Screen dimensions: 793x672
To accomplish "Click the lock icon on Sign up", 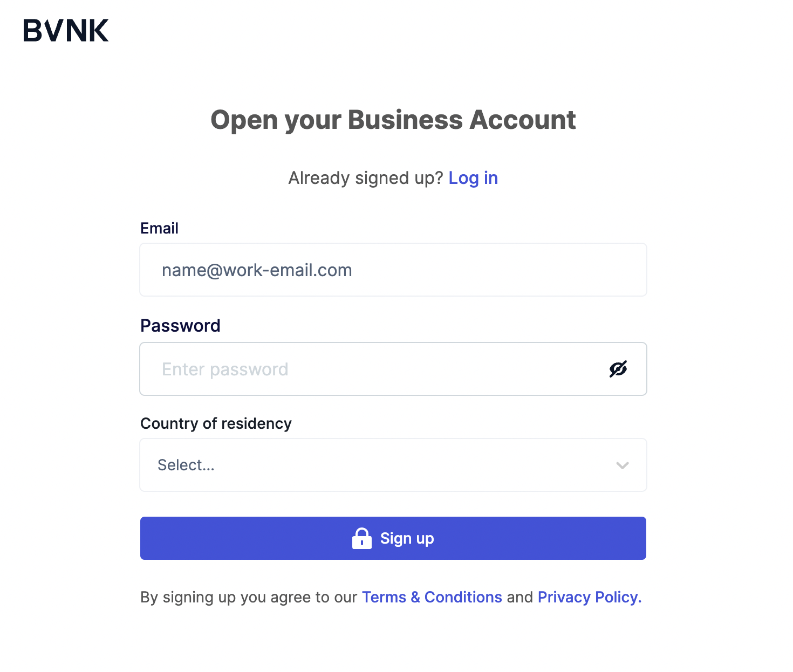I will coord(362,538).
